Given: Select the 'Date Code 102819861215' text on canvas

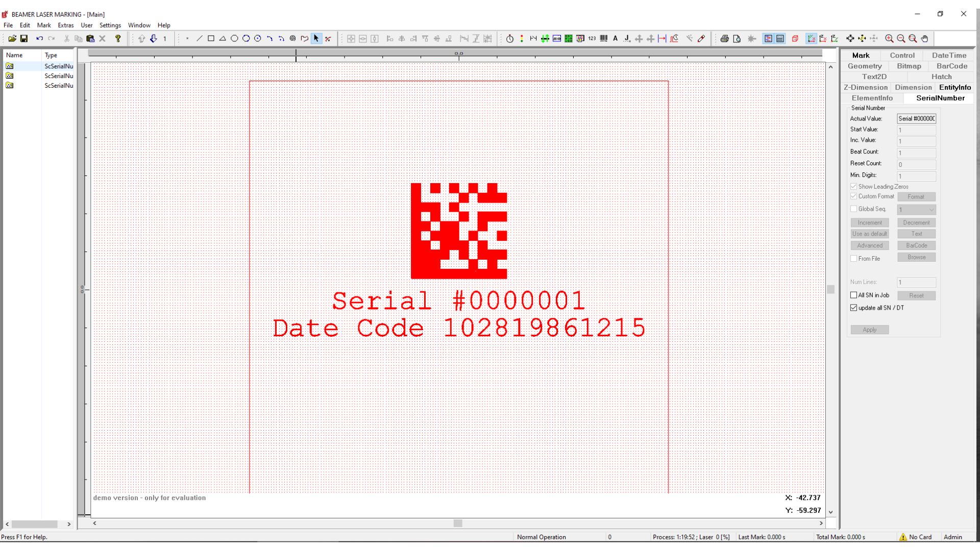Looking at the screenshot, I should click(459, 328).
